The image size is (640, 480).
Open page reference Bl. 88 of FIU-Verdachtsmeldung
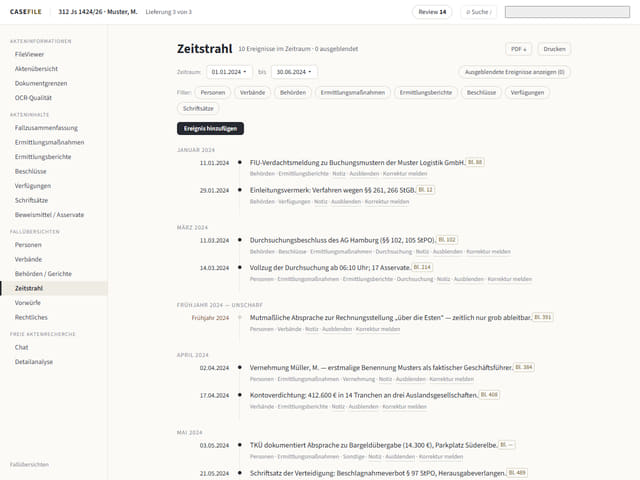475,162
